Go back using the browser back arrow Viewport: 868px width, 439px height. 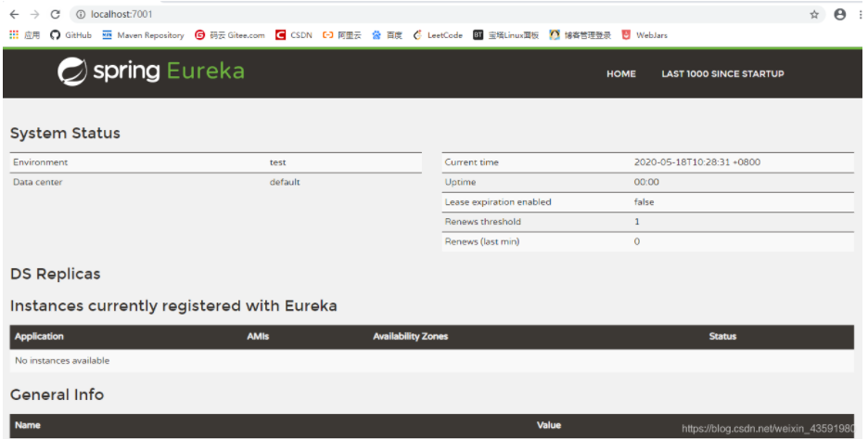point(15,15)
